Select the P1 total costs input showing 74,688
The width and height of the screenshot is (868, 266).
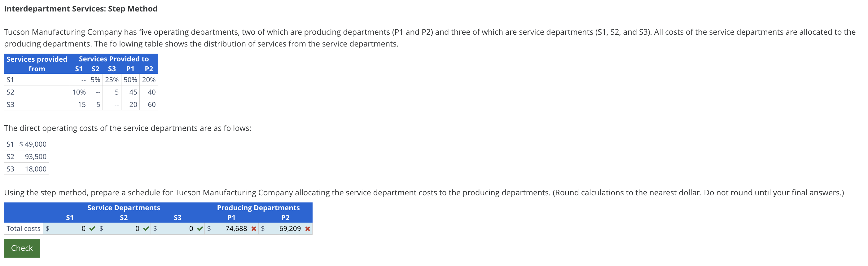coord(233,228)
